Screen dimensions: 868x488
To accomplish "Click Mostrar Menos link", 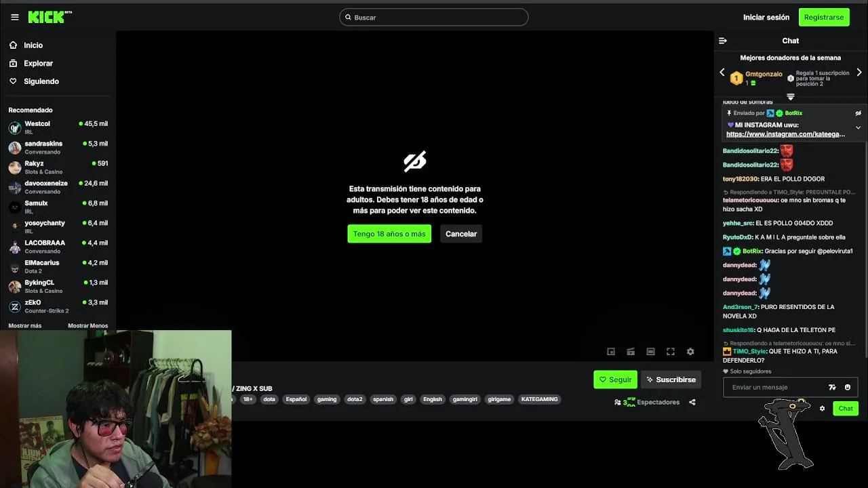I will click(x=87, y=326).
